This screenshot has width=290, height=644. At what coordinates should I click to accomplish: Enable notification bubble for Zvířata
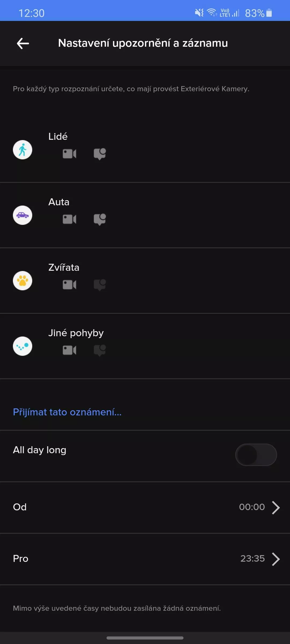tap(100, 285)
